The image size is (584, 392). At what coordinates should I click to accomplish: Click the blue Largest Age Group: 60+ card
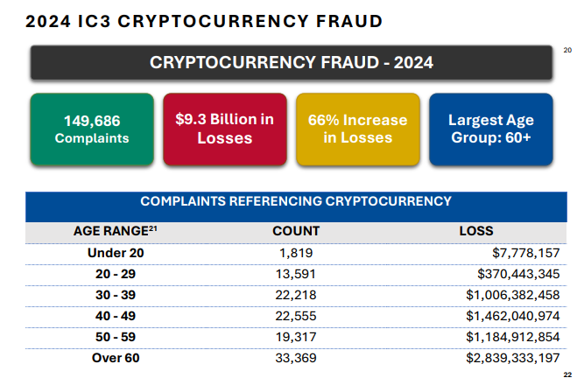tap(490, 129)
